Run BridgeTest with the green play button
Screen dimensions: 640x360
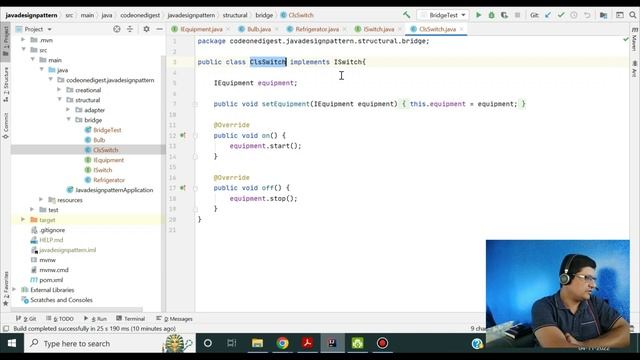[478, 15]
